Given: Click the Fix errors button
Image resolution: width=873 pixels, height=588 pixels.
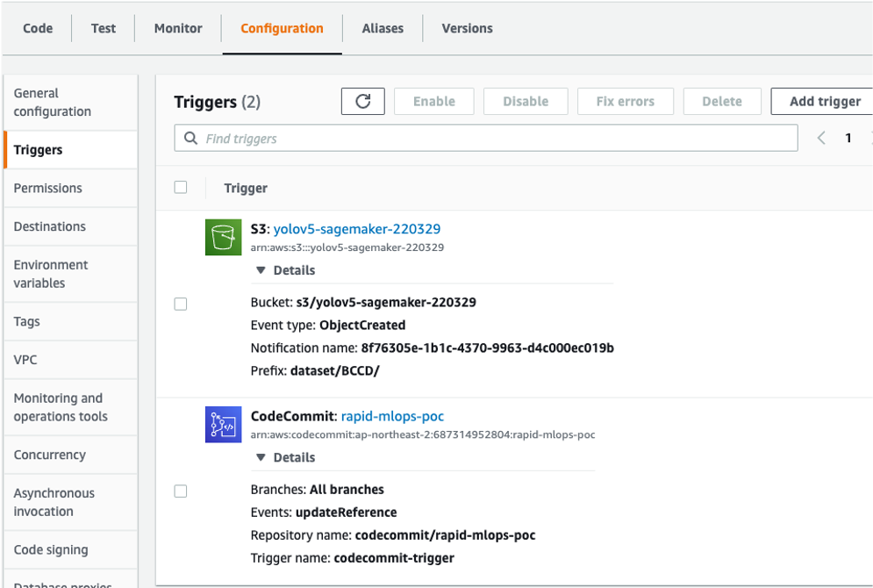Looking at the screenshot, I should coord(626,101).
